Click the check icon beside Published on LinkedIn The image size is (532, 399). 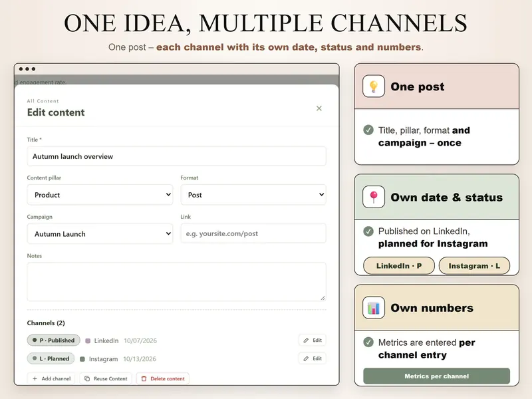[x=368, y=231]
